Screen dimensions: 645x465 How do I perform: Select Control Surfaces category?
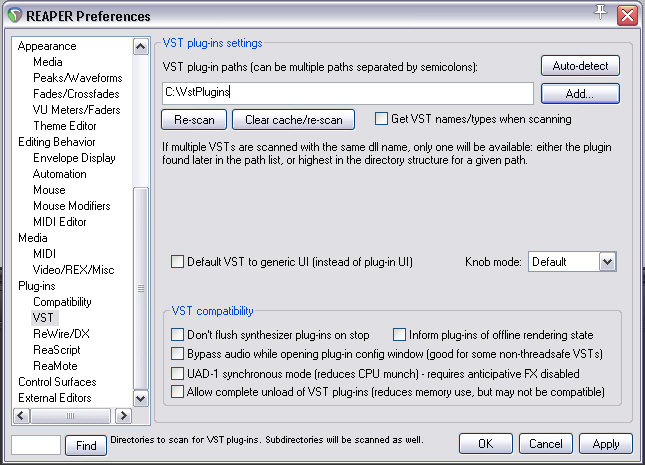point(57,382)
